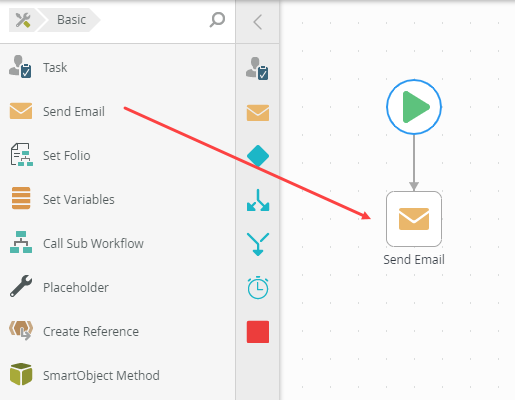Select the Placeholder wrench icon

click(21, 286)
